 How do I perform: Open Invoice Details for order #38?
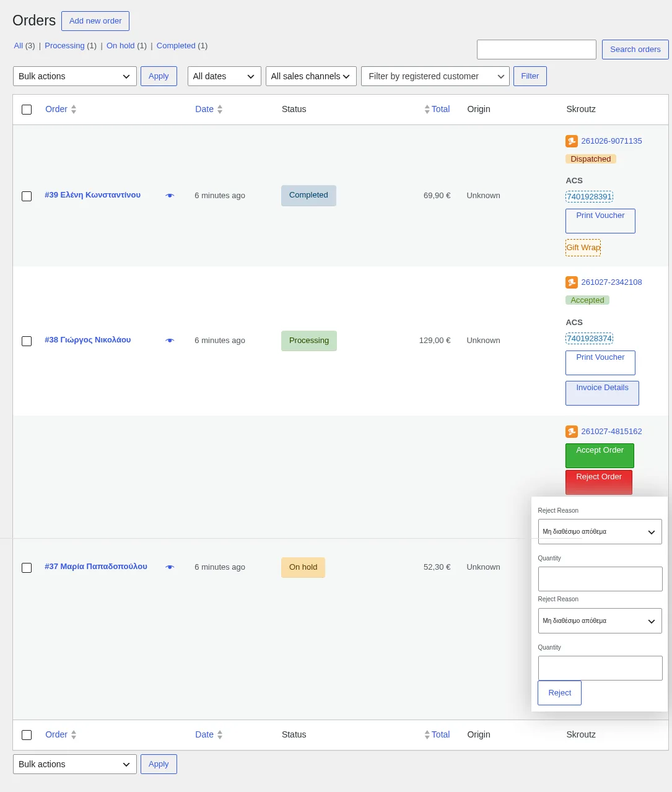click(602, 393)
